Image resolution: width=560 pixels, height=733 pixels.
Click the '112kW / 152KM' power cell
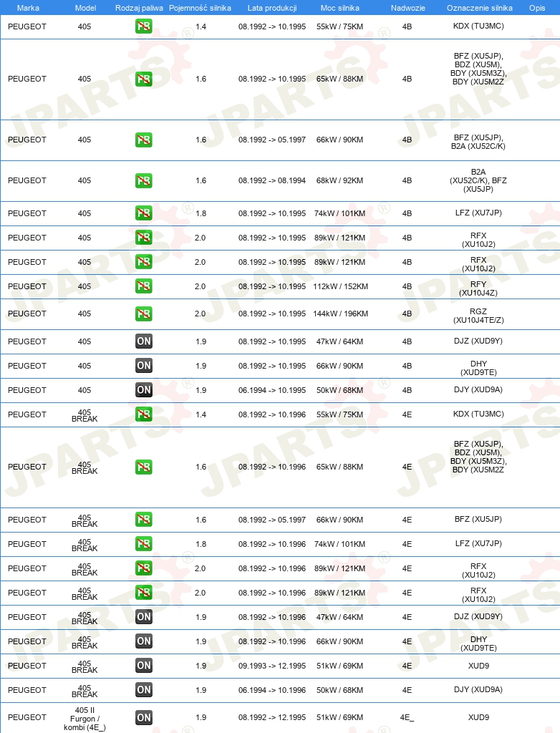point(341,286)
